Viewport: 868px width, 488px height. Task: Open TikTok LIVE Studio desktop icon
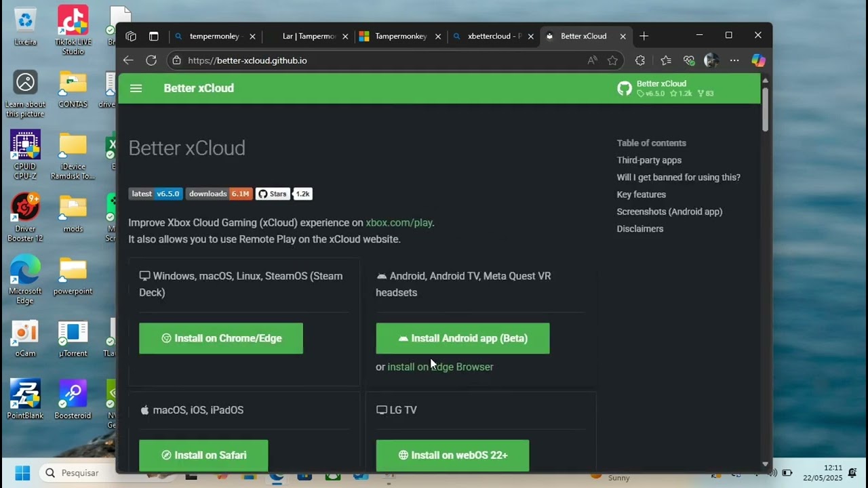[73, 30]
